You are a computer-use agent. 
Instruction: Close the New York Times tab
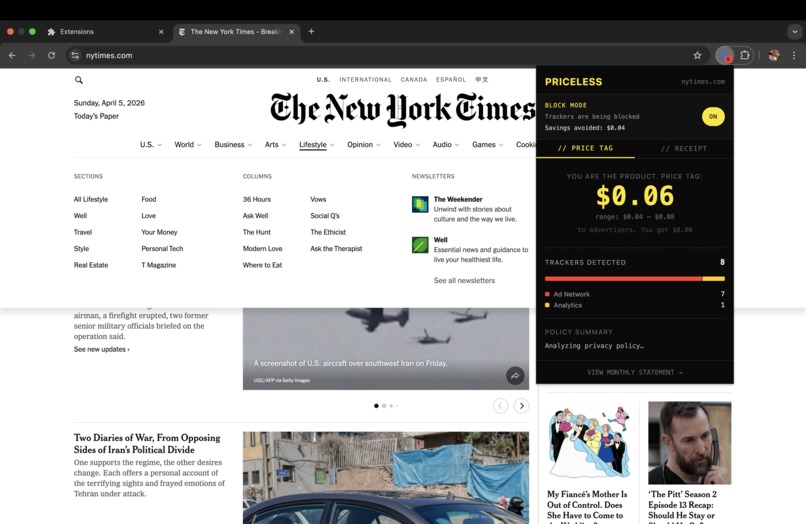click(291, 31)
